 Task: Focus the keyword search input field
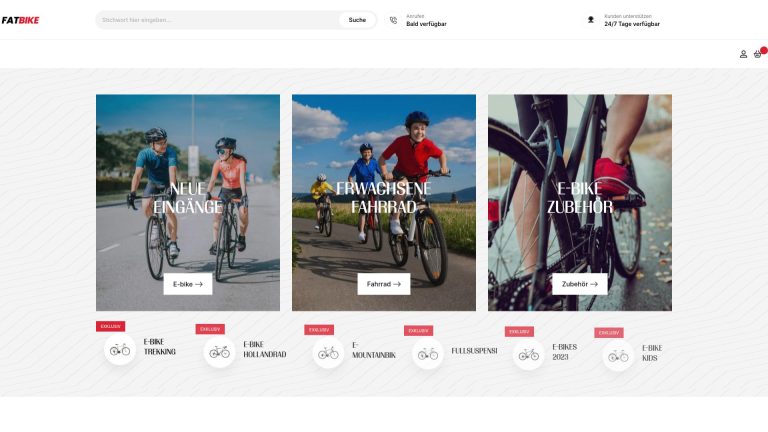tap(217, 20)
